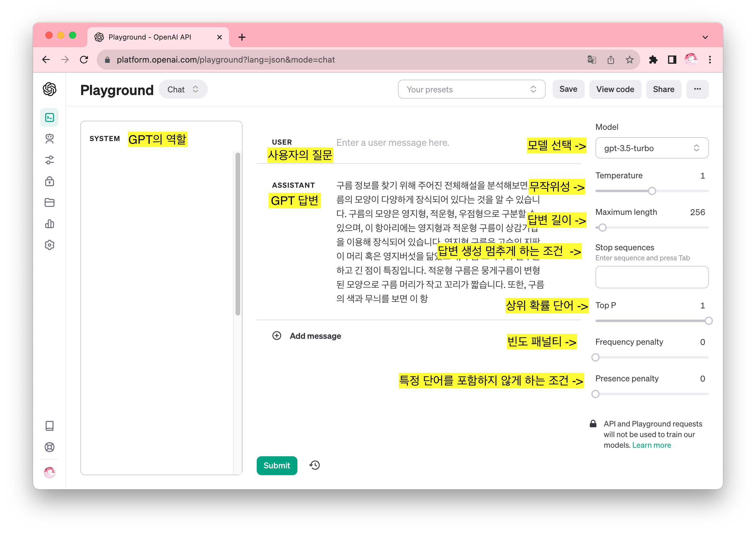Open Help lifebuoy icon in sidebar

(x=49, y=447)
